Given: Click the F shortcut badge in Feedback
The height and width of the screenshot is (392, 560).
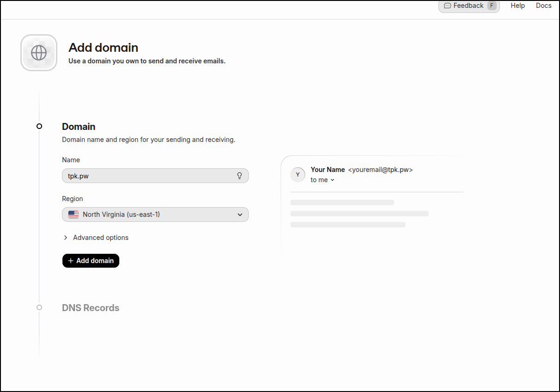Looking at the screenshot, I should (492, 6).
